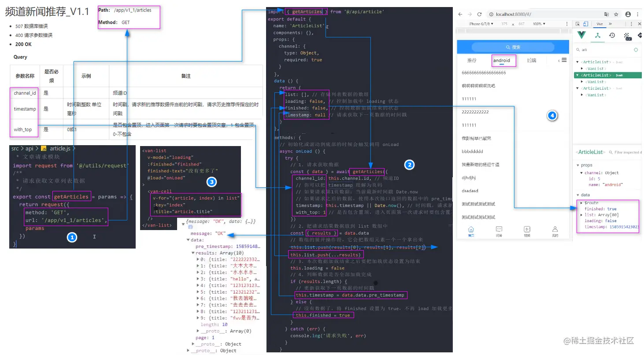Expand VanList under the selected ArticleList
644x355 pixels.
click(582, 82)
